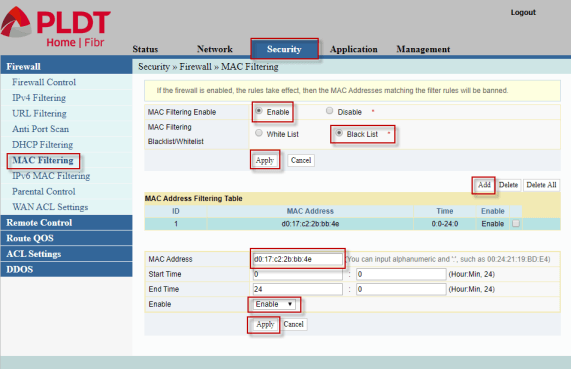Click the MAC Address input field
This screenshot has height=369, width=571.
point(298,259)
